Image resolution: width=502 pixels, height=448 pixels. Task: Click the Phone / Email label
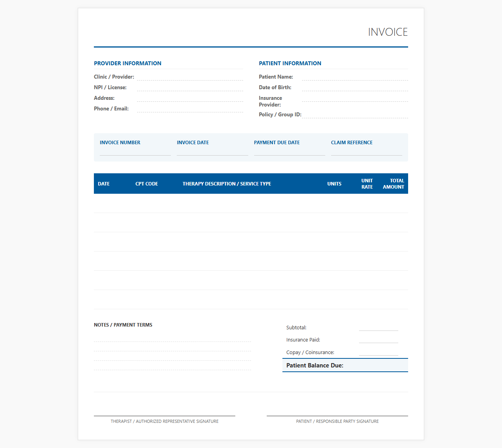[111, 108]
